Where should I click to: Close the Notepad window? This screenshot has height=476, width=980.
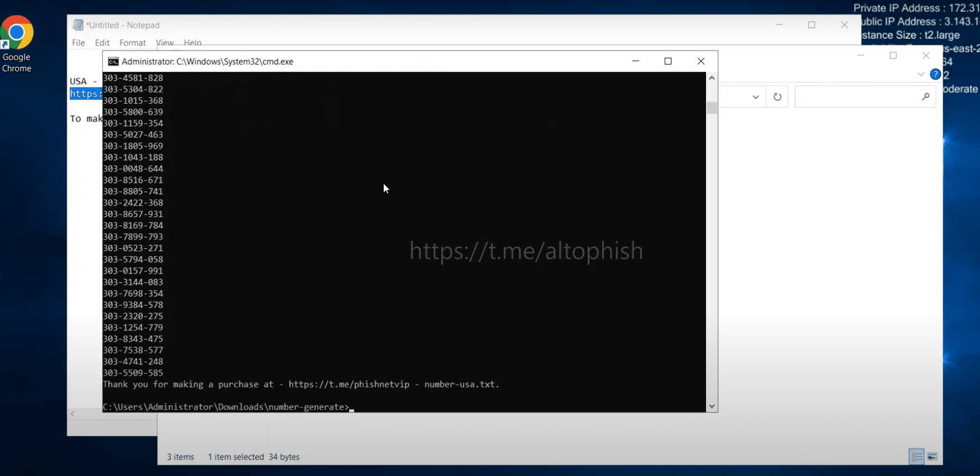click(845, 25)
